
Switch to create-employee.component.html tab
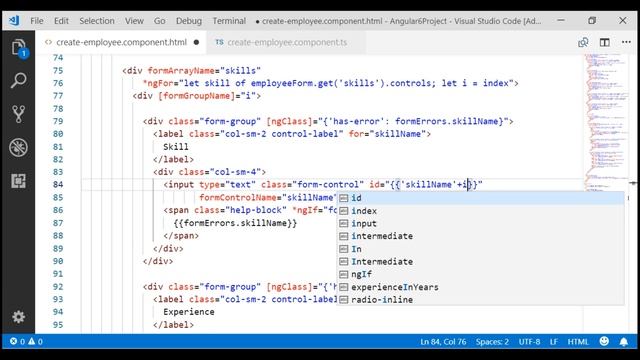121,42
